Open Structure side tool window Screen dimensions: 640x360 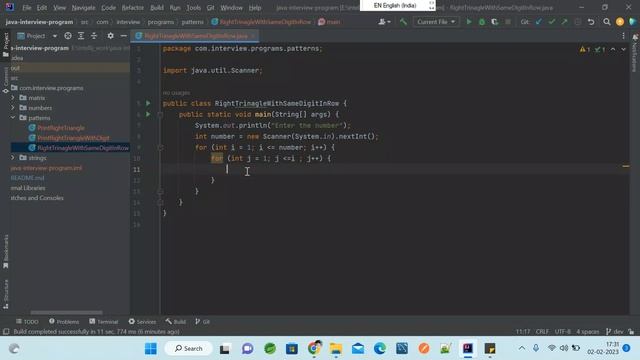(6, 294)
